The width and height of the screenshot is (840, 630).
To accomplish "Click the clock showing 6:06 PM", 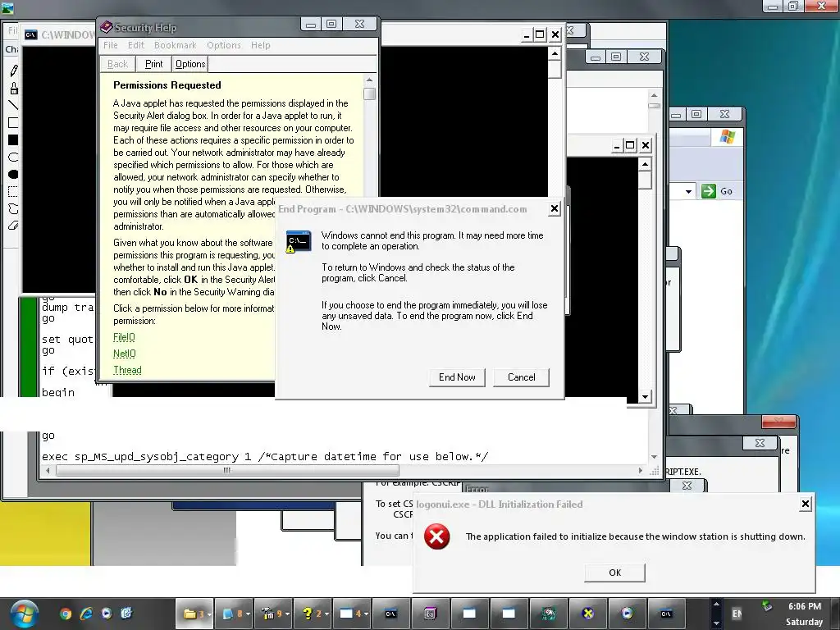I will 804,606.
